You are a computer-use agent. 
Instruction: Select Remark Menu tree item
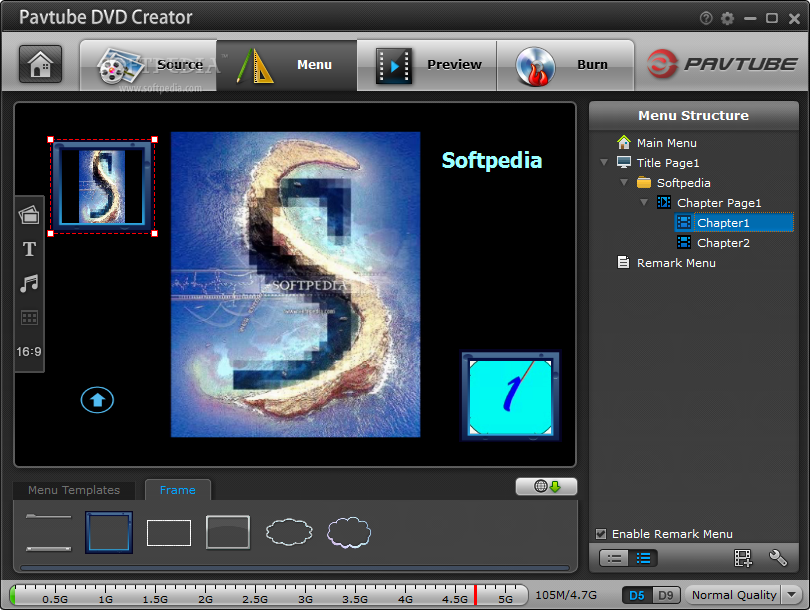(x=676, y=263)
